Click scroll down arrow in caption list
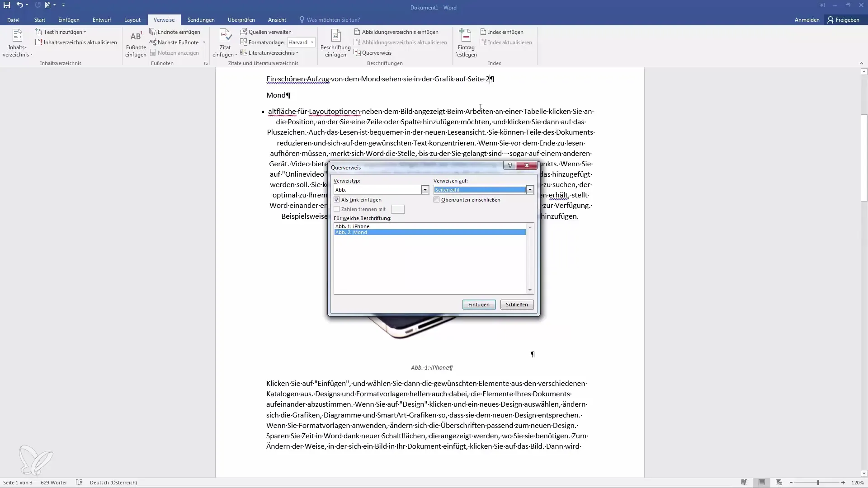The image size is (868, 488). pos(530,290)
